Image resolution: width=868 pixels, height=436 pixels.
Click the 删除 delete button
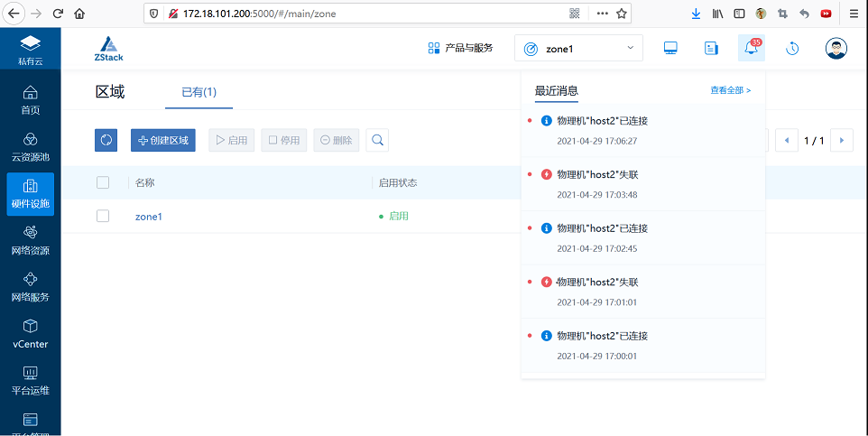pos(337,140)
